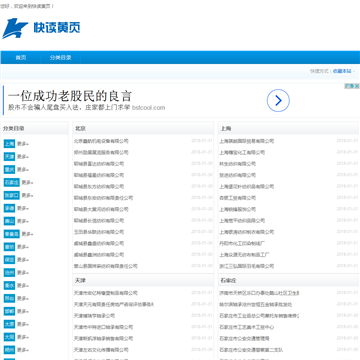Screen dimensions: 360x360
Task: Select the 重庆 category tag in sidebar
Action: 9,169
